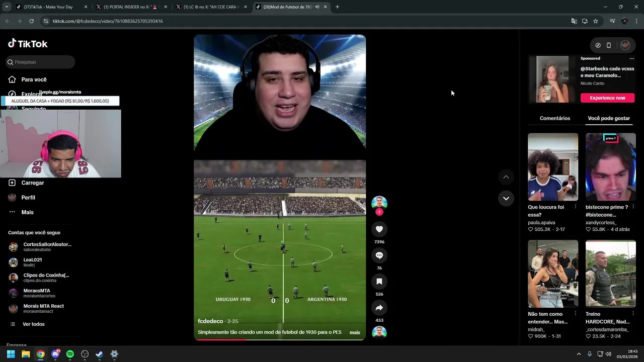
Task: Click the Google Translate icon in the address bar
Action: click(x=574, y=21)
